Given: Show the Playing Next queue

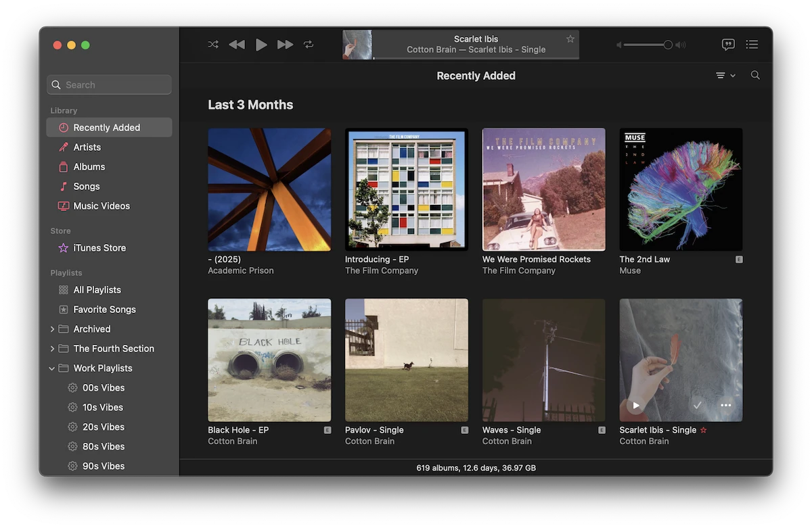Looking at the screenshot, I should (752, 45).
